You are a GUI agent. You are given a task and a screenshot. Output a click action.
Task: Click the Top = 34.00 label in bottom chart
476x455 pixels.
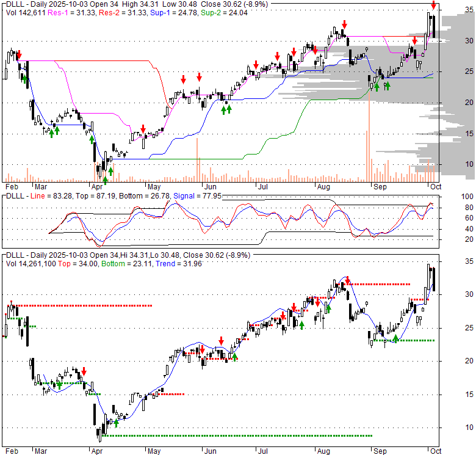[78, 264]
